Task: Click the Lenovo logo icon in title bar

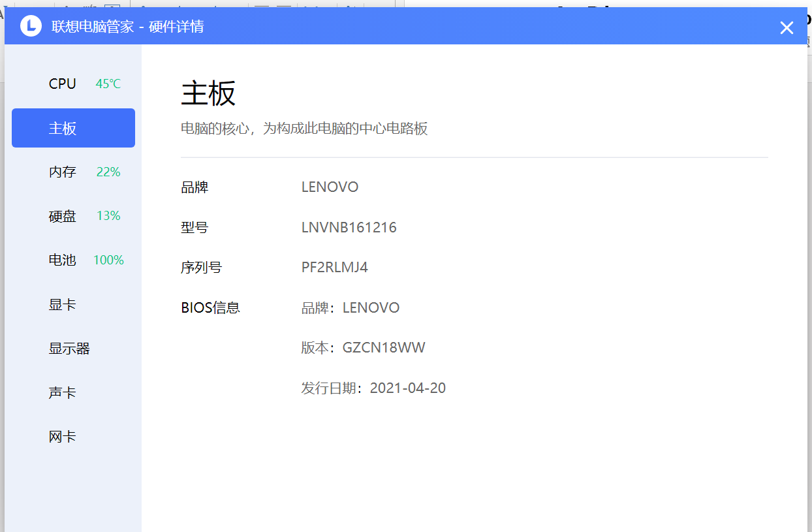Action: [x=31, y=26]
